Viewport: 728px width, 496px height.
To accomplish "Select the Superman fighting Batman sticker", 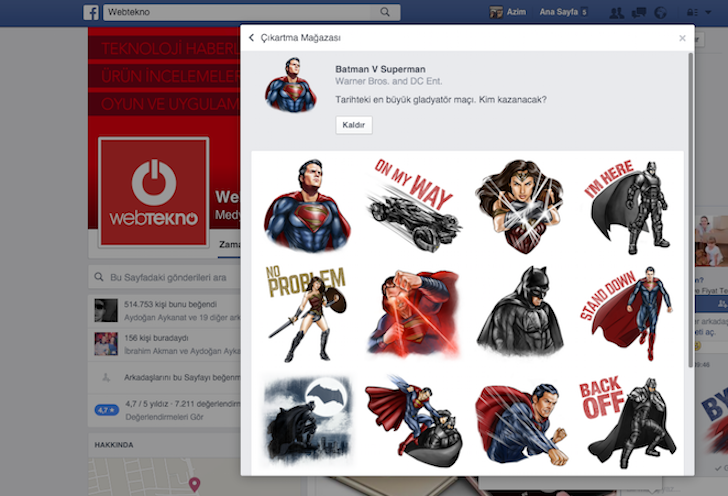I will [x=414, y=420].
